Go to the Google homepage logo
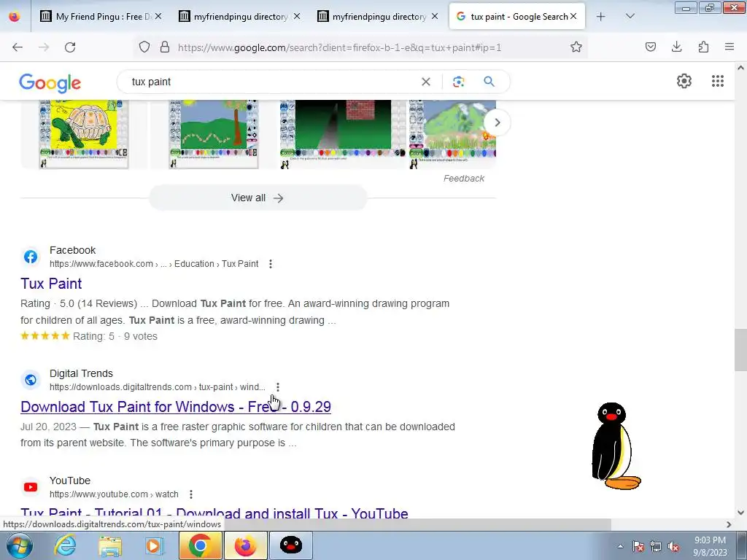The image size is (747, 560). click(50, 83)
